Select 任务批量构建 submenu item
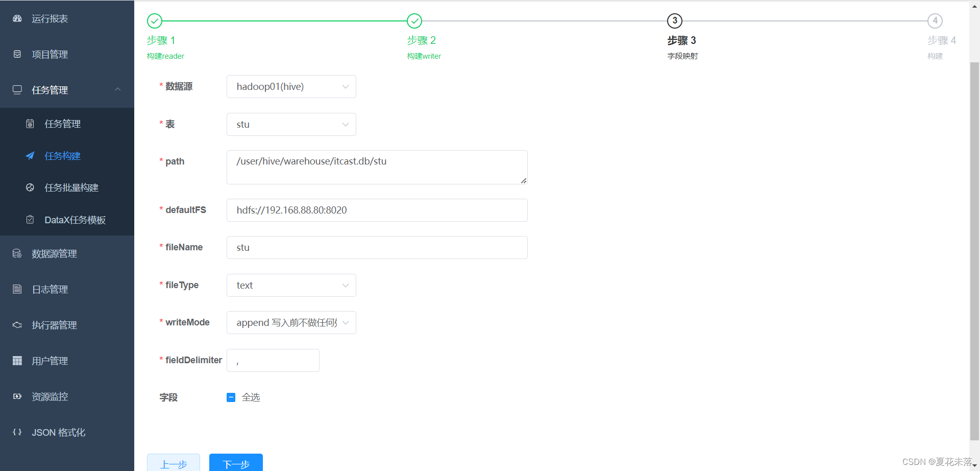The width and height of the screenshot is (980, 471). pyautogui.click(x=67, y=187)
